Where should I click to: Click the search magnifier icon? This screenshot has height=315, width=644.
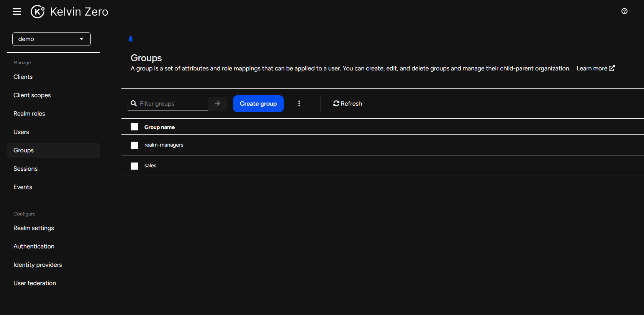pyautogui.click(x=134, y=104)
